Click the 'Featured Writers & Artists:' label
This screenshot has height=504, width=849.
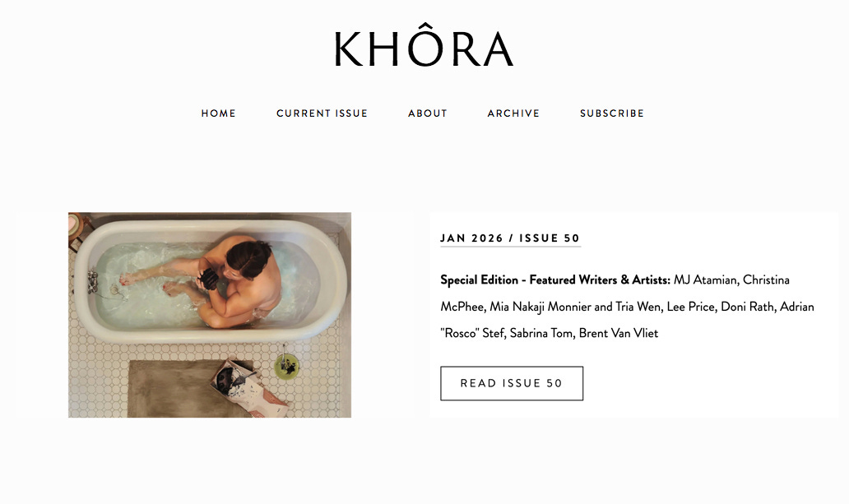(x=600, y=280)
